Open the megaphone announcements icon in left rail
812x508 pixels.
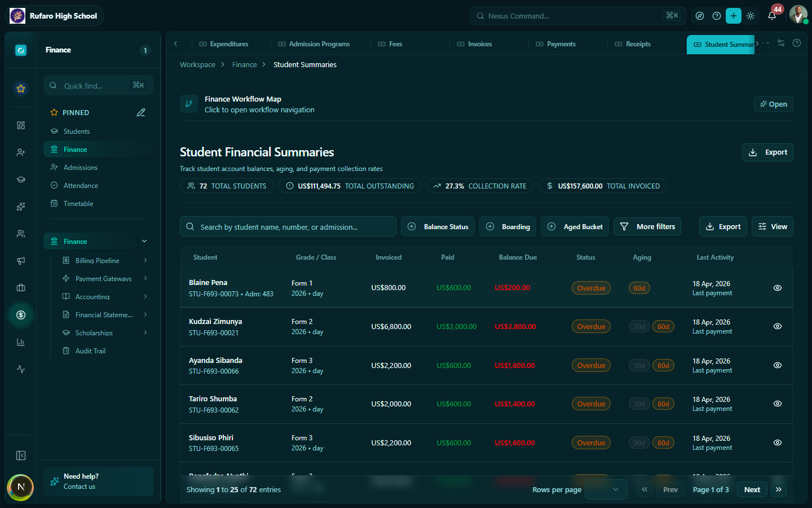21,261
